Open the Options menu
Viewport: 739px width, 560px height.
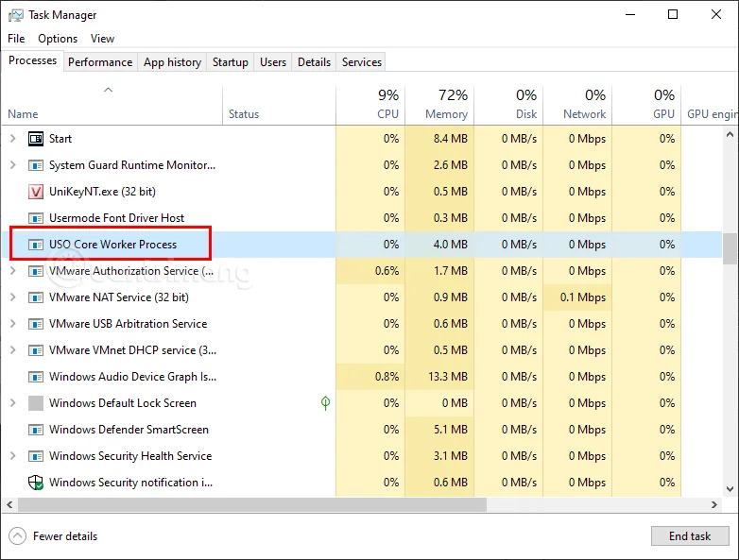pos(58,39)
